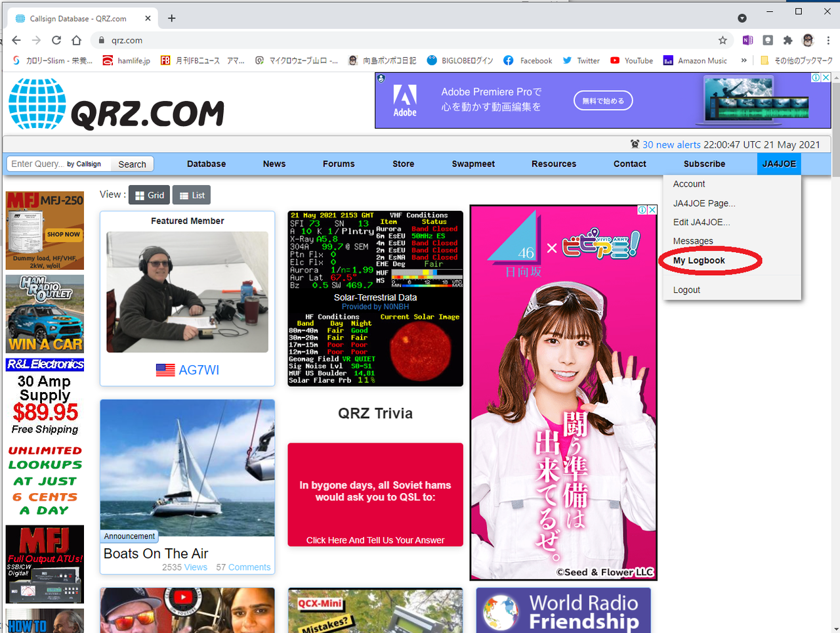The image size is (840, 633).
Task: View the 57 Comments link
Action: (243, 567)
